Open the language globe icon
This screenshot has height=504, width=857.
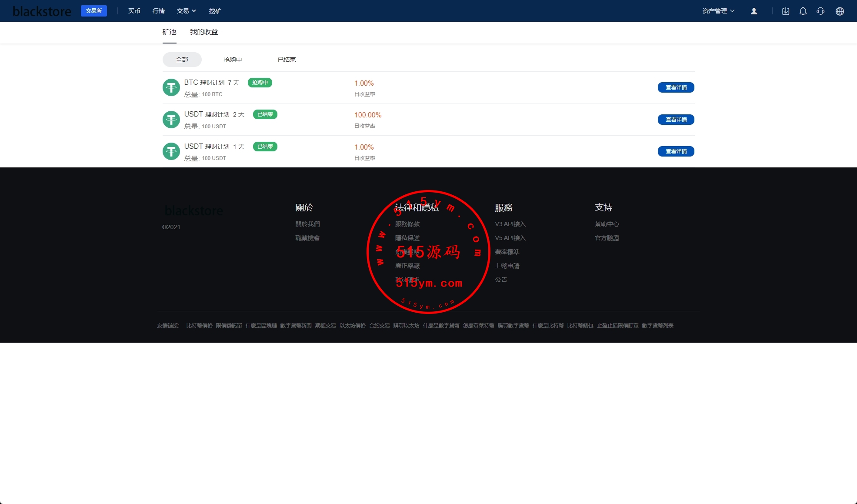(840, 11)
